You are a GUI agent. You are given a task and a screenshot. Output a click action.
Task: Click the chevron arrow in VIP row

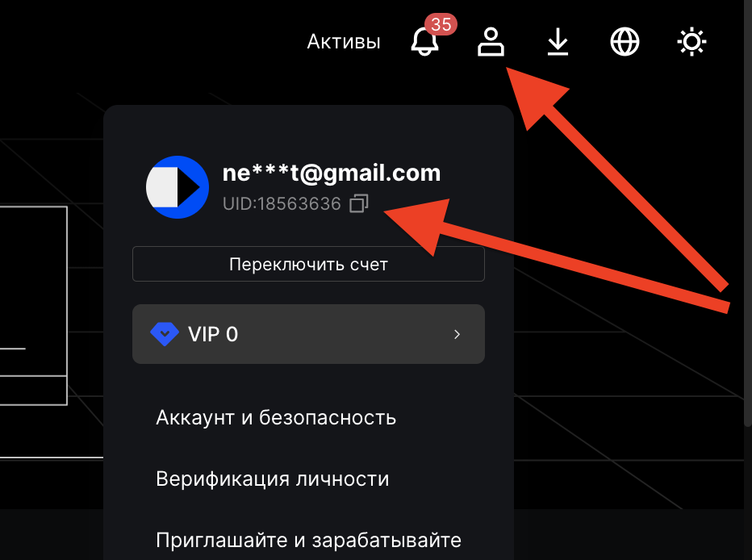click(457, 334)
